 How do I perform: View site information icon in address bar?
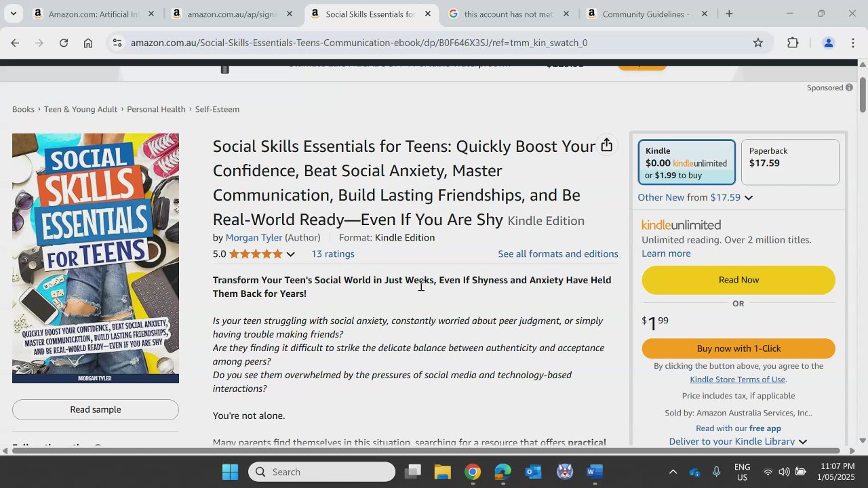pyautogui.click(x=117, y=43)
